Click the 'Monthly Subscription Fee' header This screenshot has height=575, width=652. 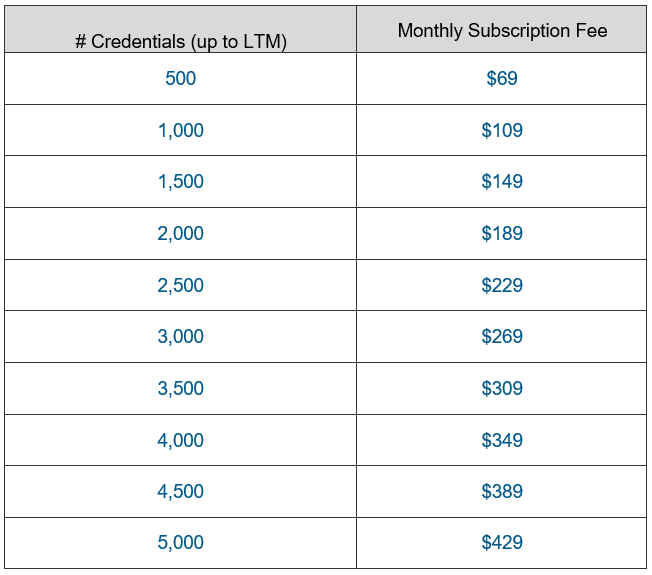(x=502, y=31)
